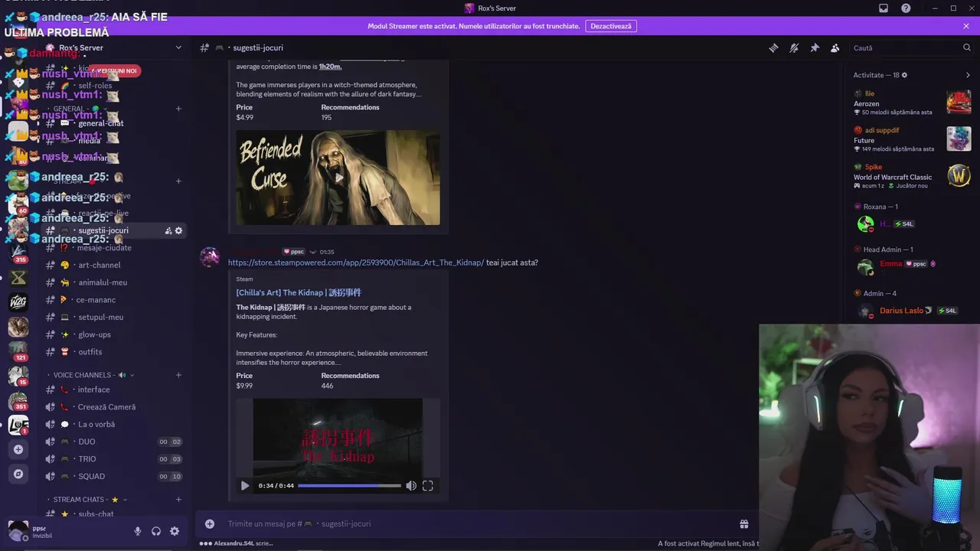Open Spike's World of Warcraft Classic activity
The width and height of the screenshot is (980, 551).
click(913, 176)
